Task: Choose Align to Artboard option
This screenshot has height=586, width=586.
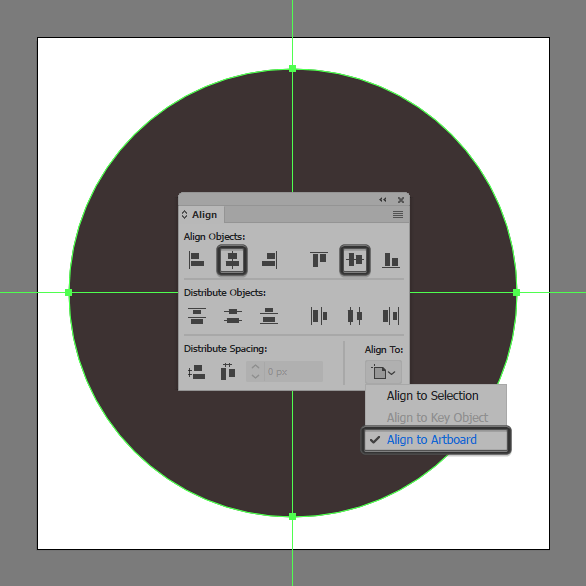Action: tap(436, 440)
